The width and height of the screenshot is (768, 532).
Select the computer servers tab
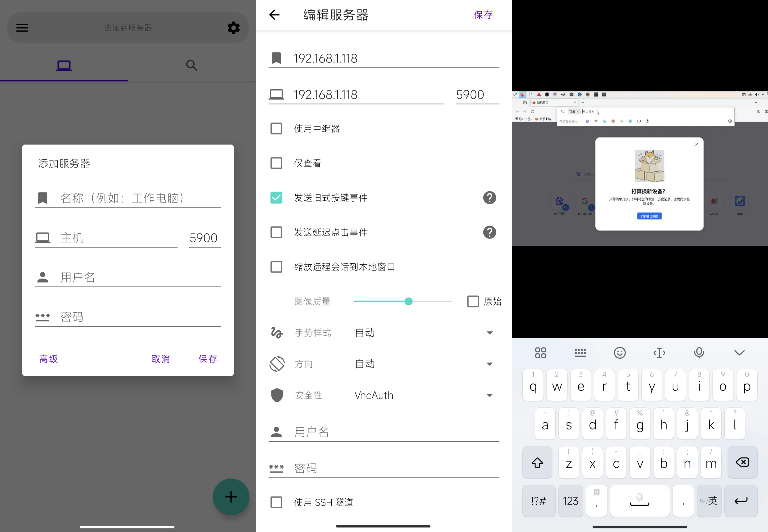click(x=64, y=65)
